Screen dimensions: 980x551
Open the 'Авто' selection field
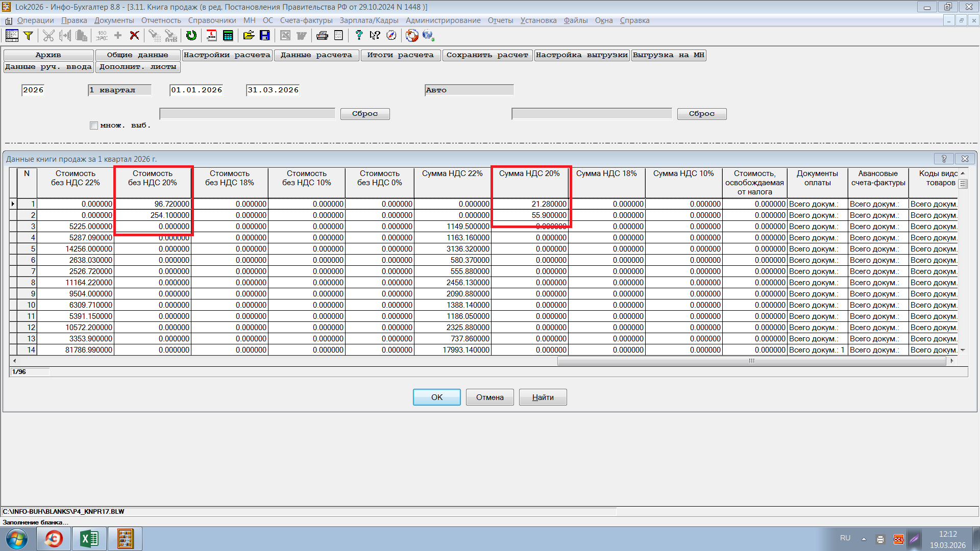(x=469, y=90)
